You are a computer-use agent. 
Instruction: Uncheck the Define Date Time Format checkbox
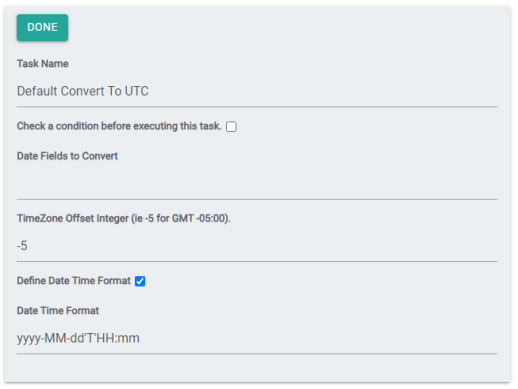tap(140, 281)
